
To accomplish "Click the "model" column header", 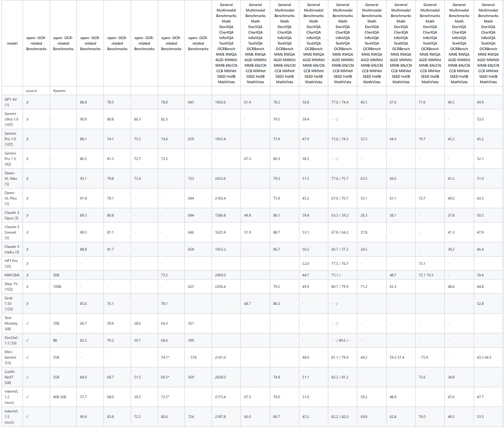I will [x=12, y=43].
